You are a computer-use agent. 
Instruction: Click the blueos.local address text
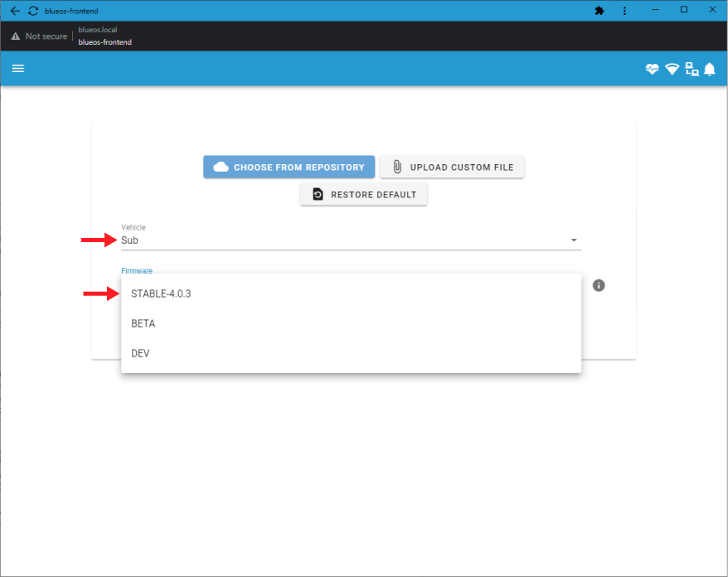click(x=98, y=30)
